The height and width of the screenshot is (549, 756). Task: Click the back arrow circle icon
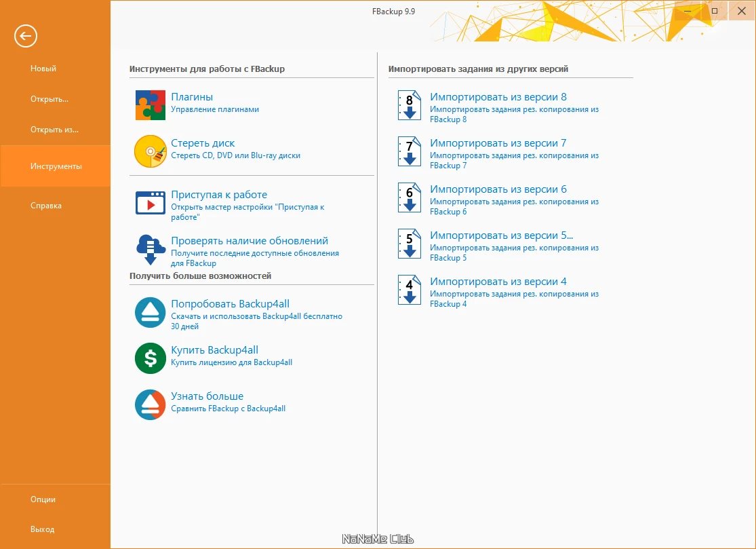(x=26, y=36)
